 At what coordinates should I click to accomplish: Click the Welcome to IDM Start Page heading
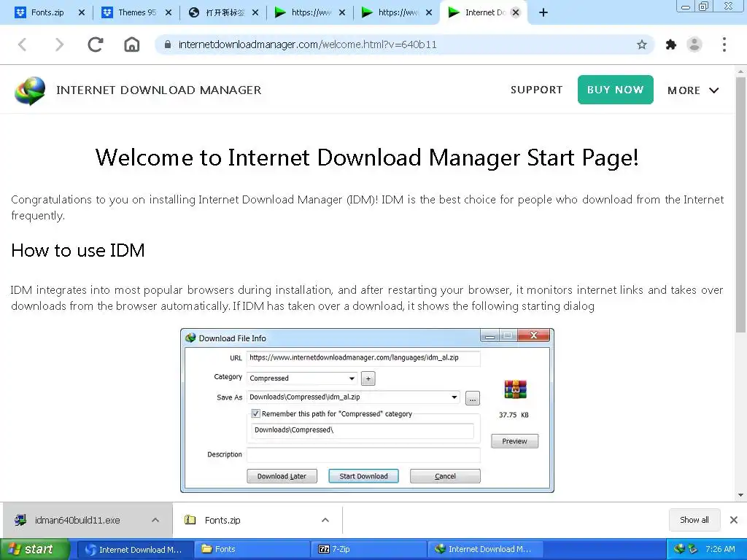tap(367, 157)
